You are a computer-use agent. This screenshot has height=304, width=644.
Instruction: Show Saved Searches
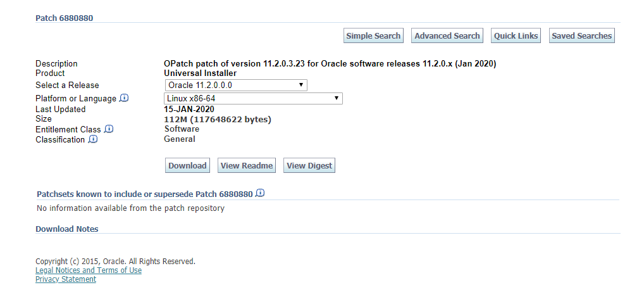(581, 36)
